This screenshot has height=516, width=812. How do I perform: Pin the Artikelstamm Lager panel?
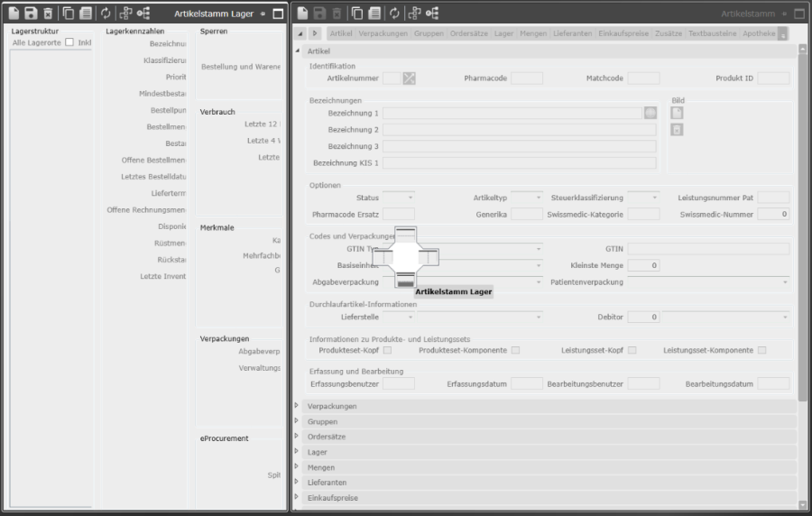(263, 14)
